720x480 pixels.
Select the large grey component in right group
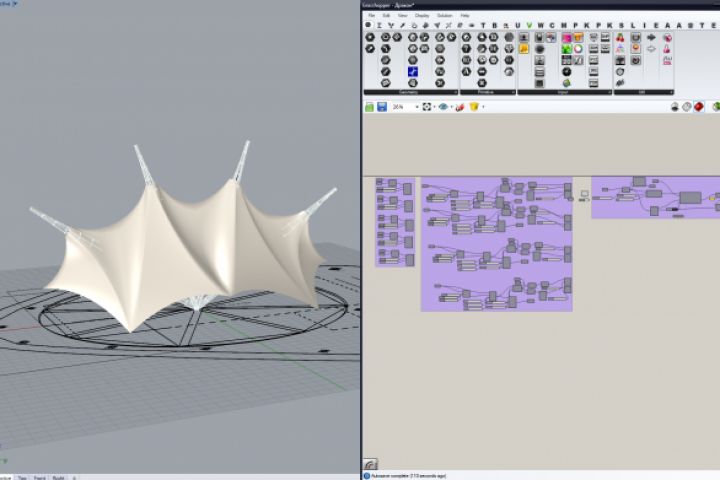click(690, 198)
